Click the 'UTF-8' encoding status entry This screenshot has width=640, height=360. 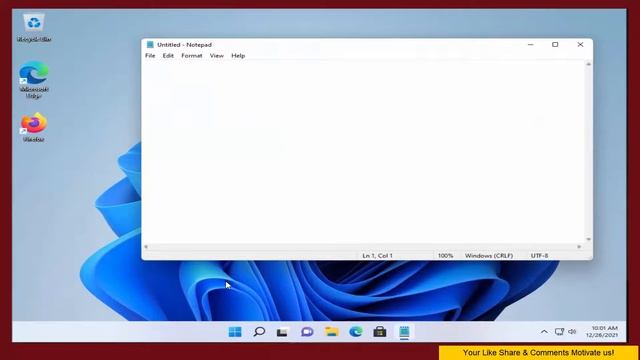[x=539, y=256]
